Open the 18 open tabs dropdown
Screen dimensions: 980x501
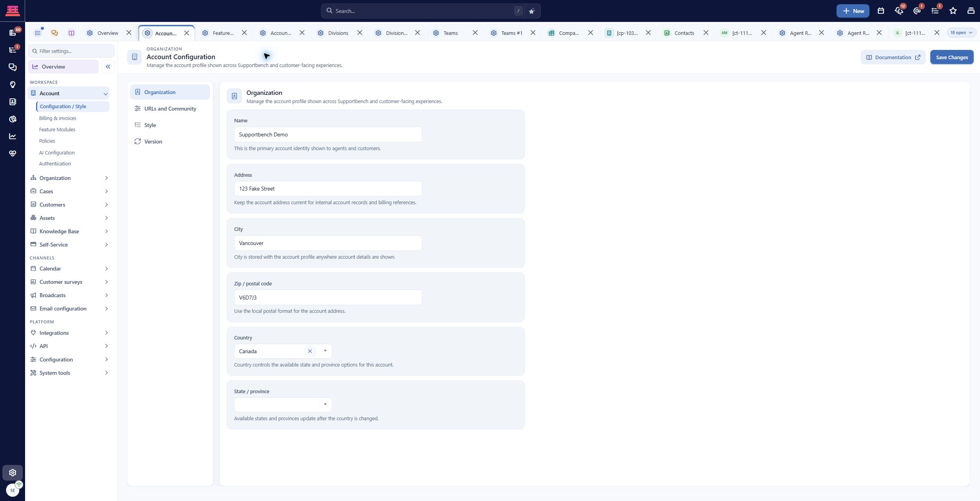tap(961, 33)
